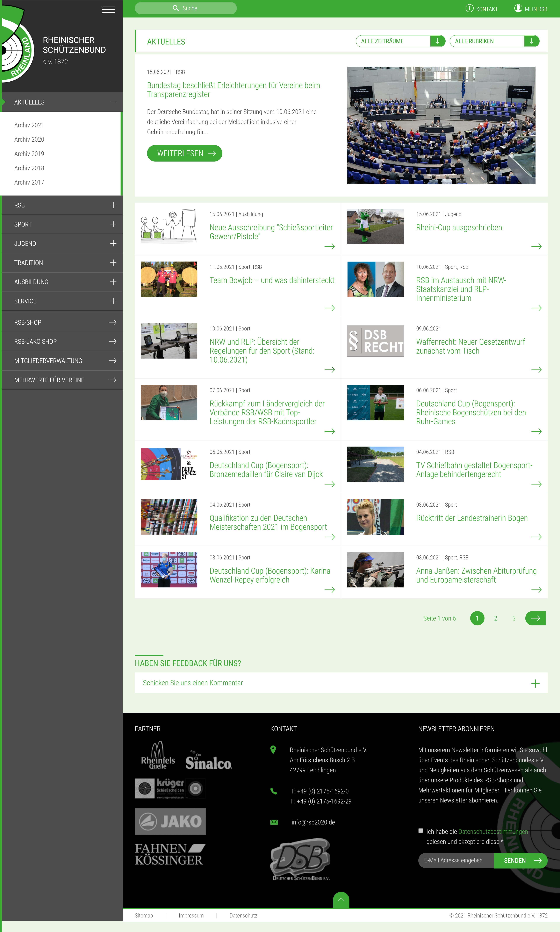
Task: Click arrow for Rheini-Cup ausgeschrieben article
Action: 536,246
